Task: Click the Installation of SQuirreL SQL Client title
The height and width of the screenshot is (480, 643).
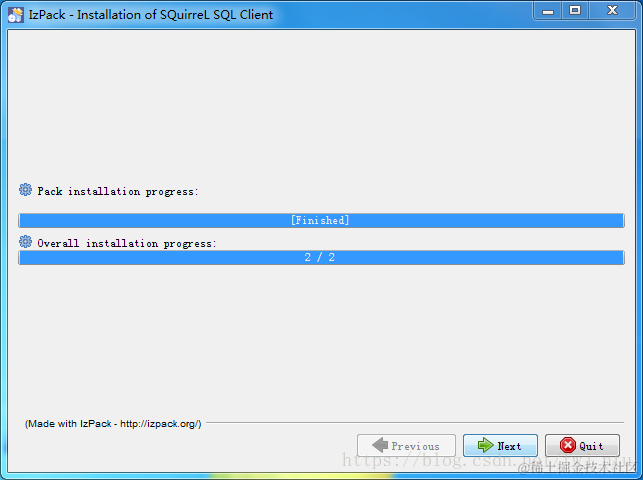Action: pos(175,15)
